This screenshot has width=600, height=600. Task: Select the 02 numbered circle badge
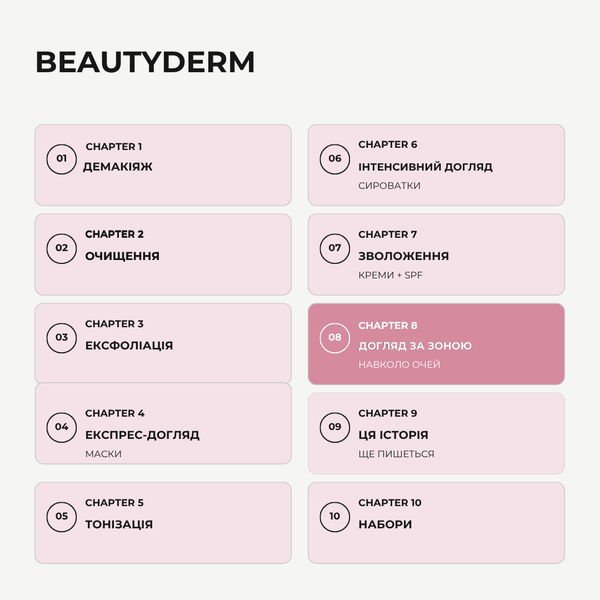pos(61,248)
